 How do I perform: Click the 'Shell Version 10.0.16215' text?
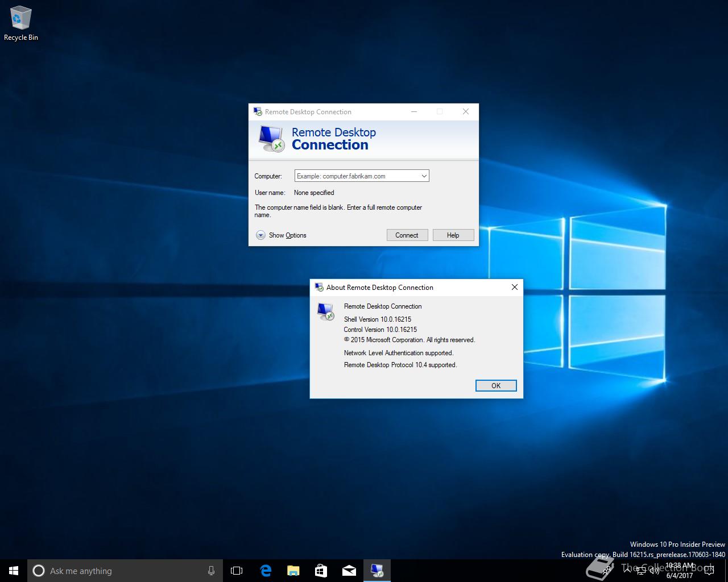tap(378, 319)
